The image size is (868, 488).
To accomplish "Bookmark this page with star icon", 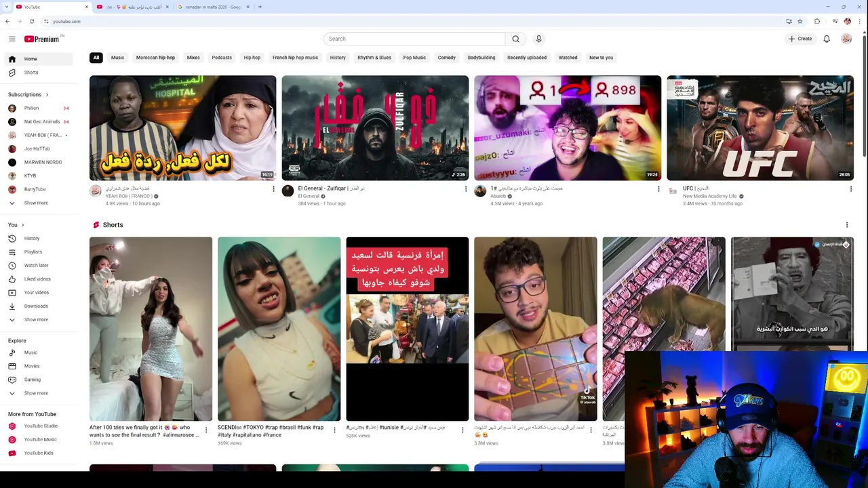I will pyautogui.click(x=800, y=22).
